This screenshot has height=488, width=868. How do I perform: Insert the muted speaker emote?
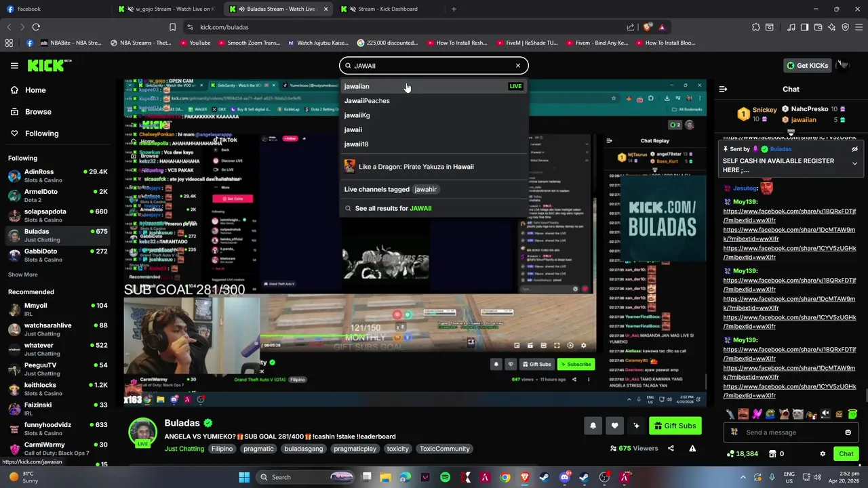[x=825, y=414]
